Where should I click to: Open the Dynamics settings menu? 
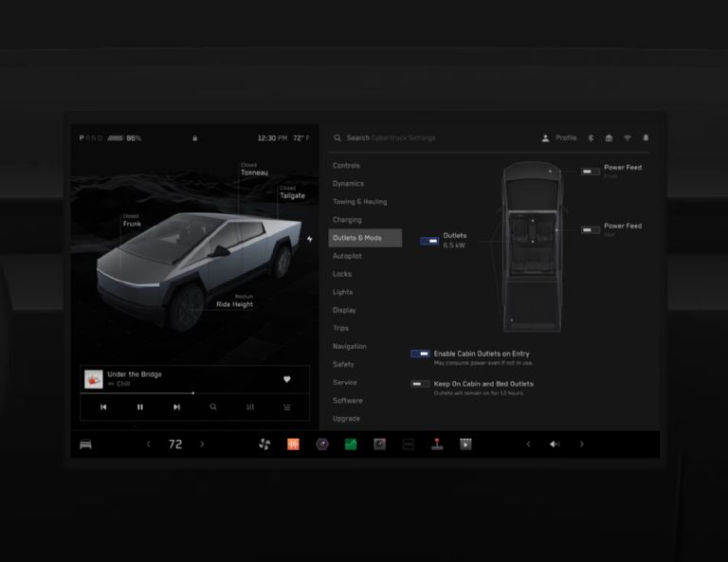coord(348,183)
